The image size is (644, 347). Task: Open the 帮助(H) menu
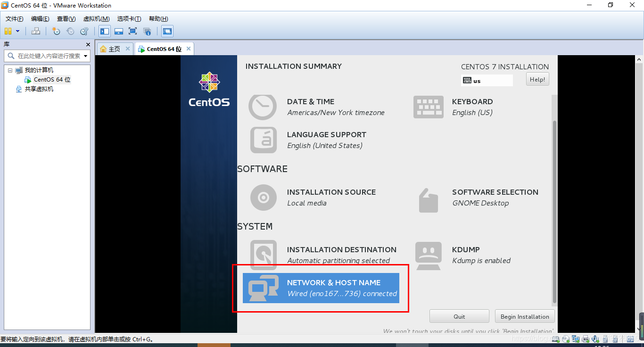pyautogui.click(x=158, y=19)
